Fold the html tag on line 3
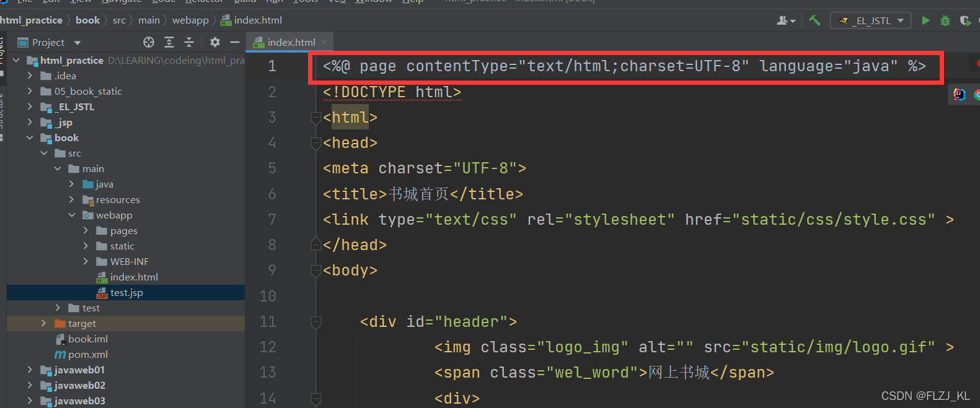The width and height of the screenshot is (980, 408). tap(316, 117)
